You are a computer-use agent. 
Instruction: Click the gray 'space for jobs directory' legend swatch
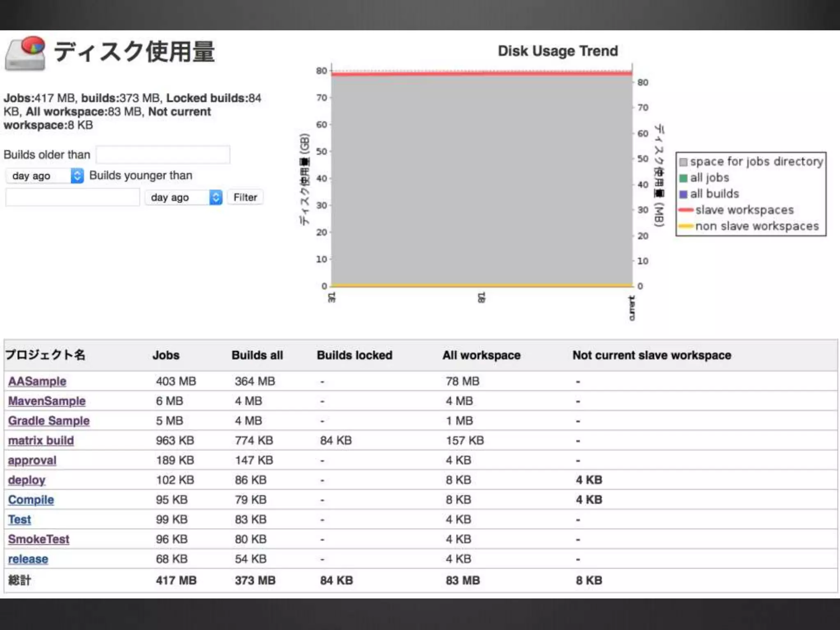click(683, 162)
